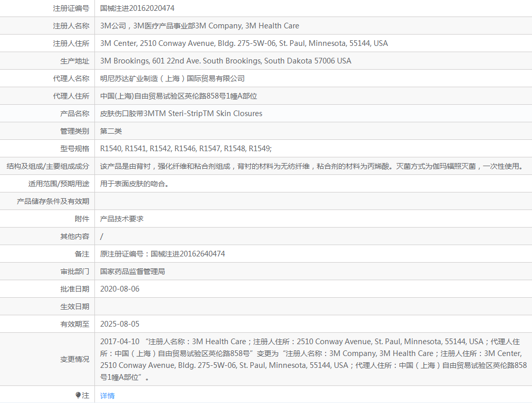Viewport: 532px width, 403px height.
Task: Select change record dated 2017-04-10
Action: tap(314, 359)
